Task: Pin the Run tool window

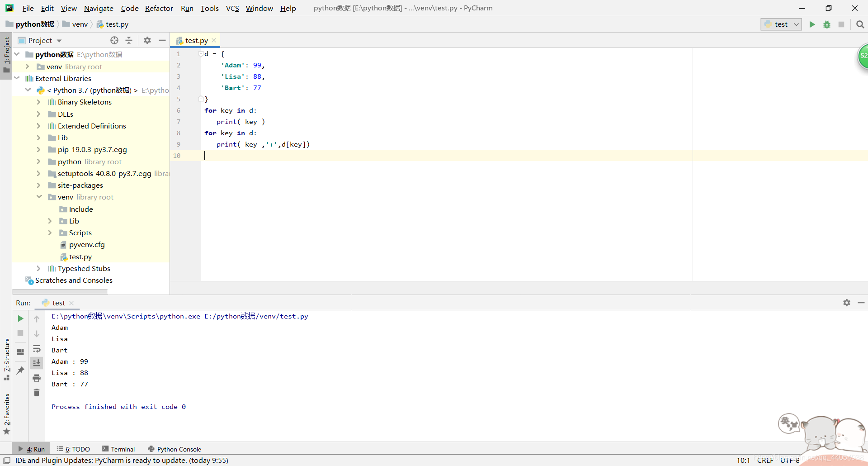Action: click(x=20, y=370)
